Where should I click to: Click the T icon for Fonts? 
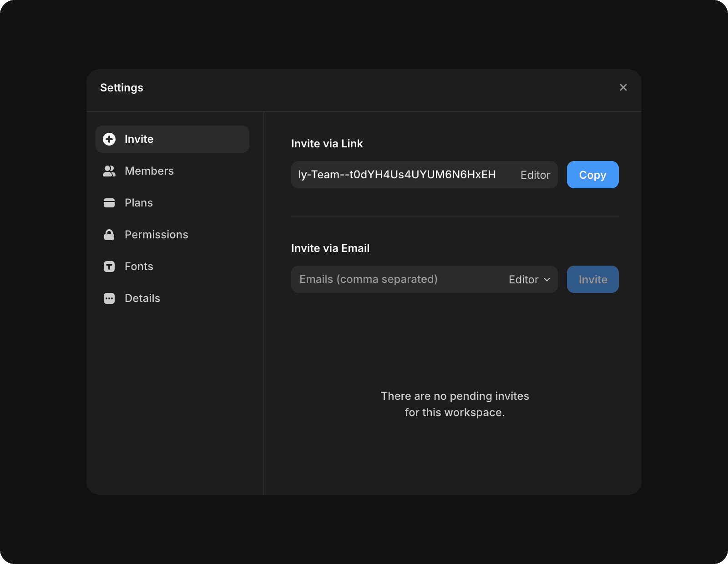tap(109, 267)
